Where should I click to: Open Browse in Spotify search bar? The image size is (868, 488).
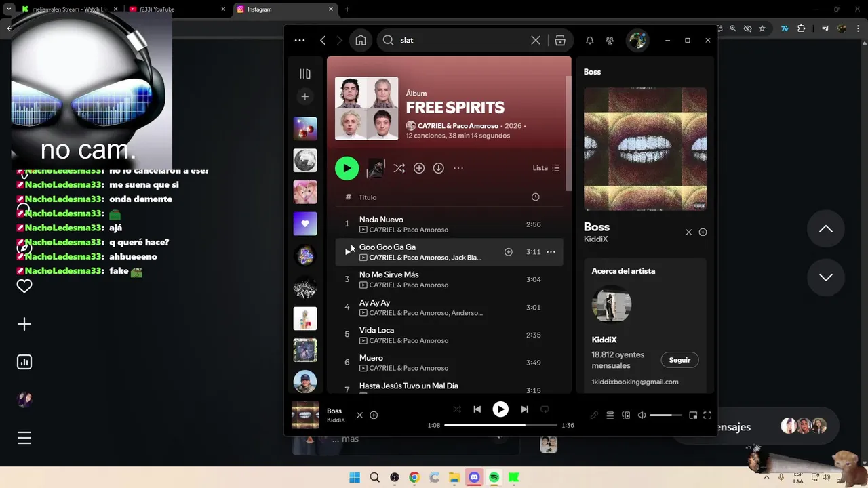tap(560, 40)
